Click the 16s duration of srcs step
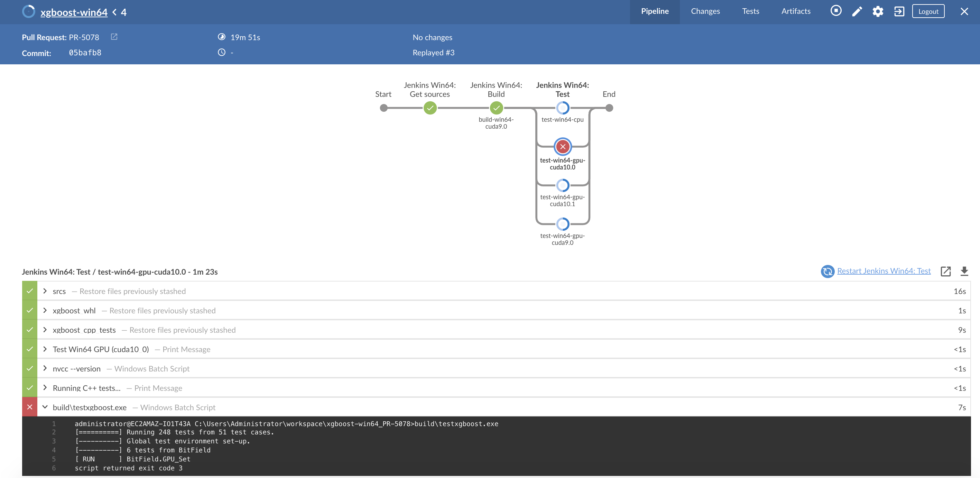Image resolution: width=980 pixels, height=478 pixels. pyautogui.click(x=960, y=291)
